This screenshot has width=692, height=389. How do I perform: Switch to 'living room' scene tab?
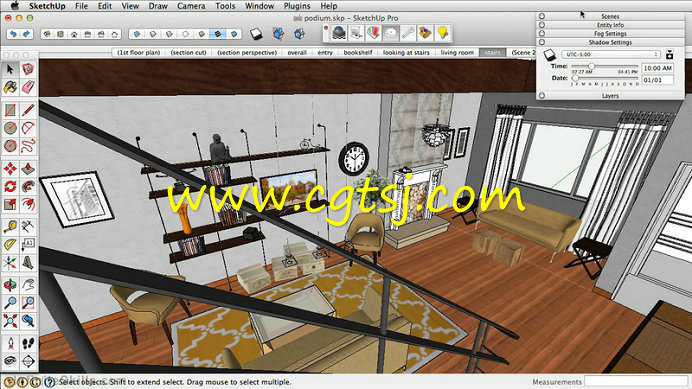pos(457,53)
